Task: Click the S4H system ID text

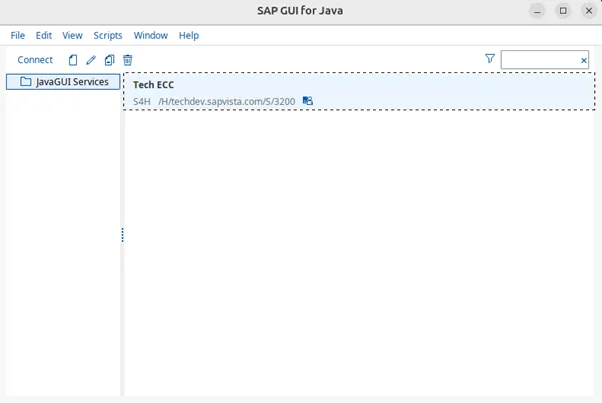Action: tap(142, 102)
